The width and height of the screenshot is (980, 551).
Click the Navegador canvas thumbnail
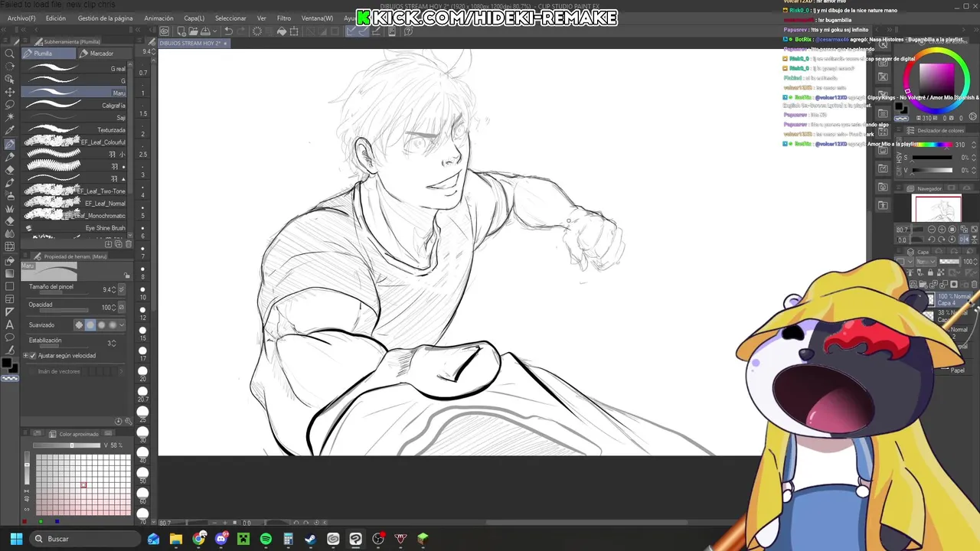click(936, 209)
